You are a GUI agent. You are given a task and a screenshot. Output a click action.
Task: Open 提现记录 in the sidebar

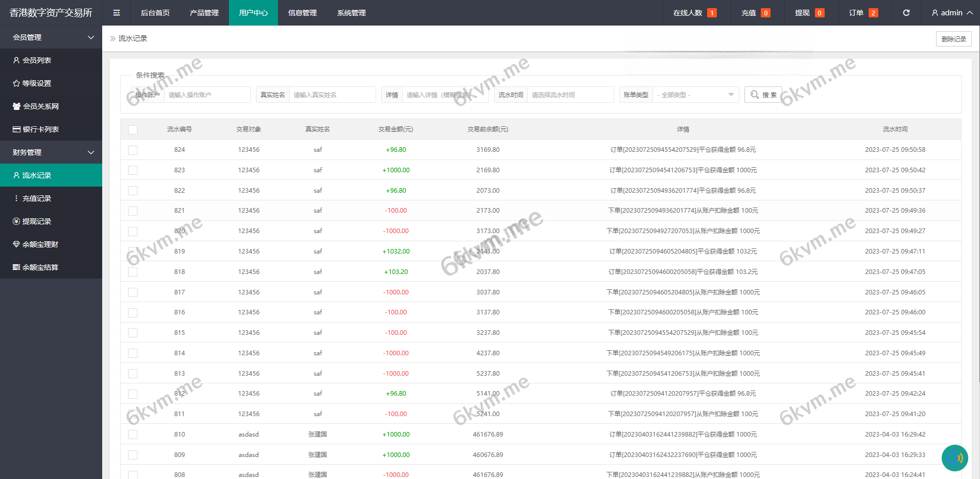tap(37, 221)
